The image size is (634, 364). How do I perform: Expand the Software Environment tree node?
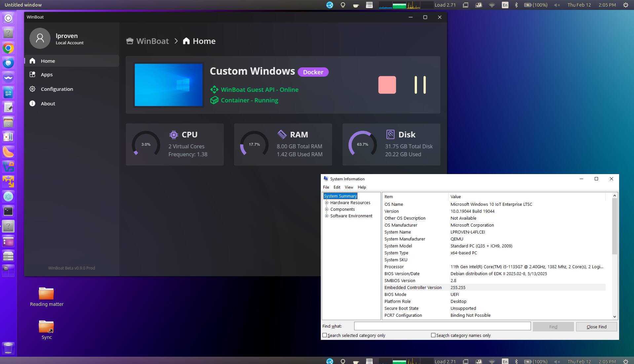click(326, 216)
